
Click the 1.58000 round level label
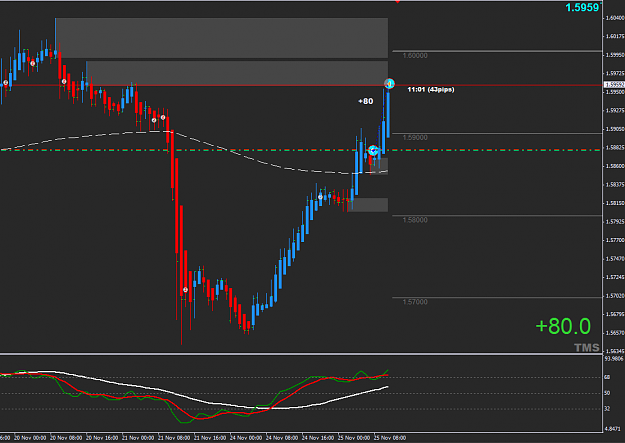[415, 220]
